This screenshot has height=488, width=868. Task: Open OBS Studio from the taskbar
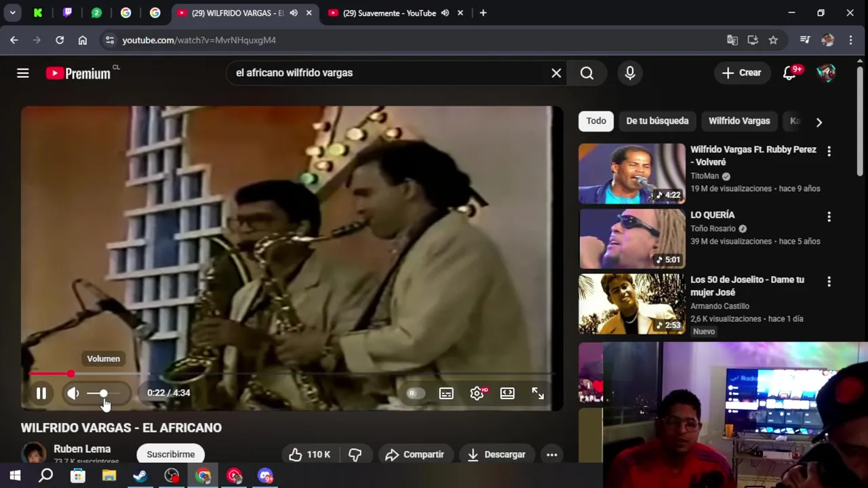point(172,476)
